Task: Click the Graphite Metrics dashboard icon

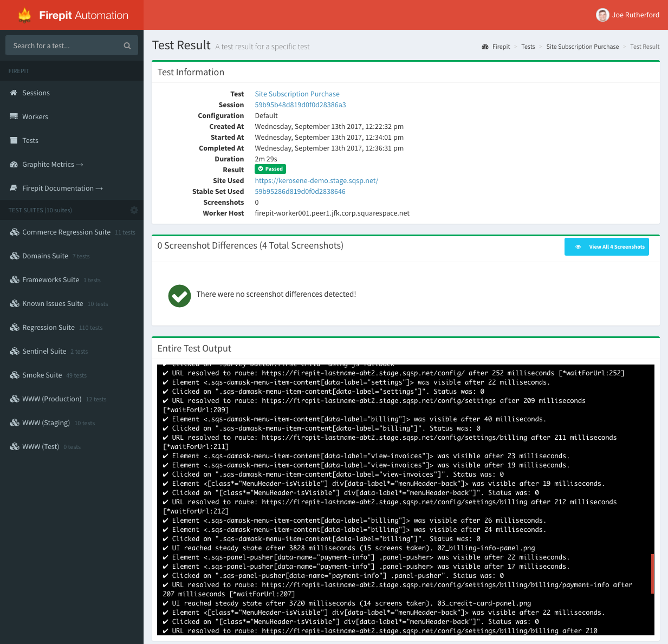Action: 14,165
